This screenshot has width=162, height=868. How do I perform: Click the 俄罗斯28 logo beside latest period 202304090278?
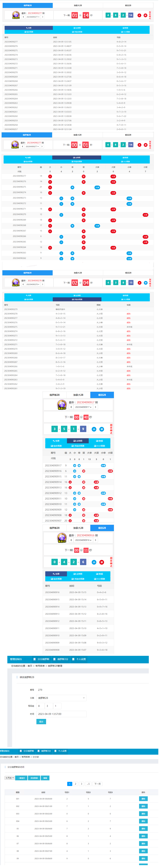tap(16, 282)
